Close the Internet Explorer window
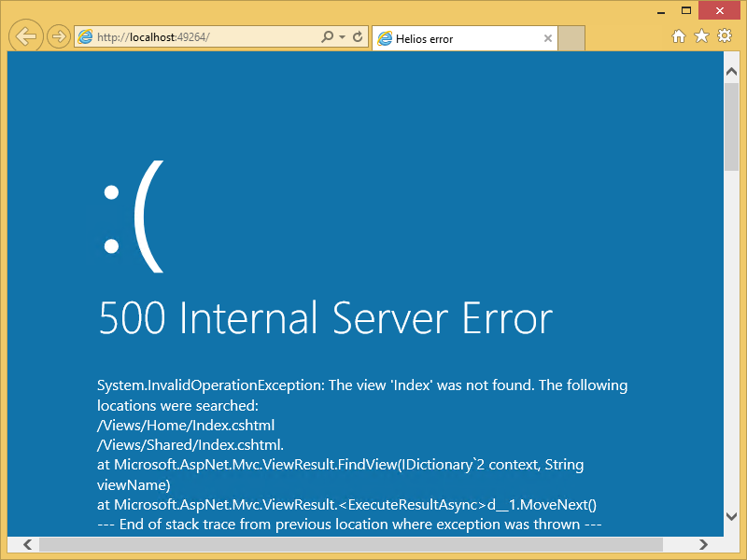Screen dimensions: 747x560 point(719,10)
